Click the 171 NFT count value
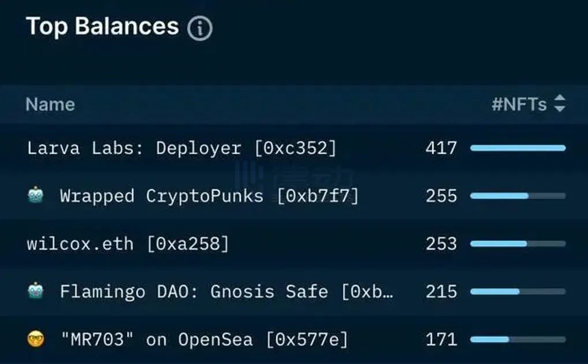Image resolution: width=588 pixels, height=364 pixels. pos(441,339)
